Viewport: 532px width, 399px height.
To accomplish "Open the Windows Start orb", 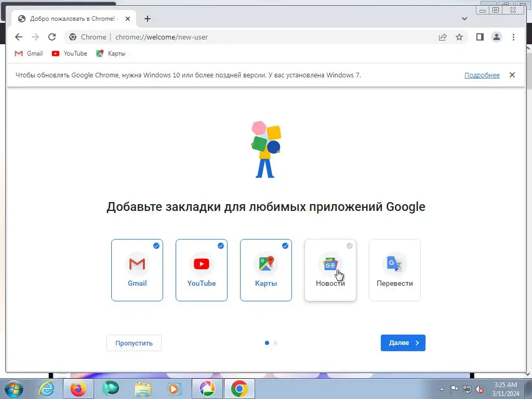I will [14, 389].
